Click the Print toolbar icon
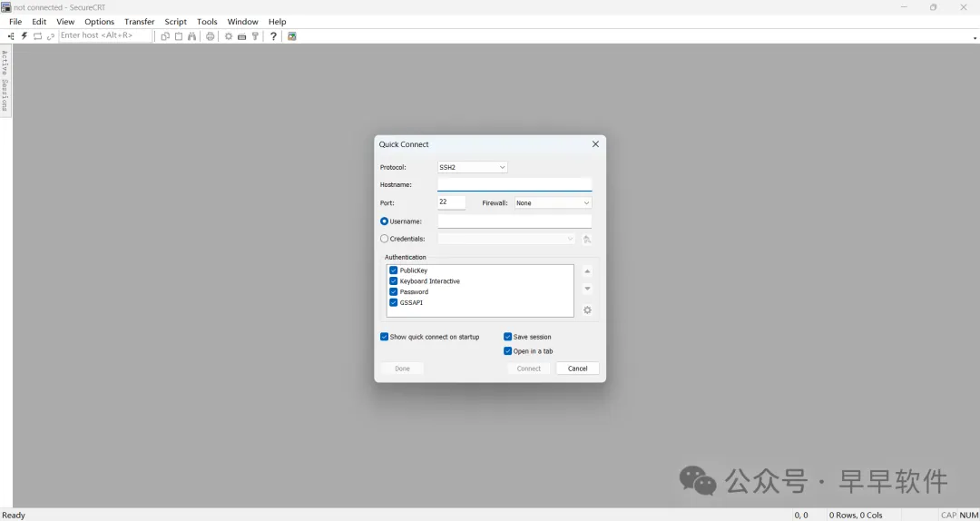The width and height of the screenshot is (980, 521). pos(210,36)
